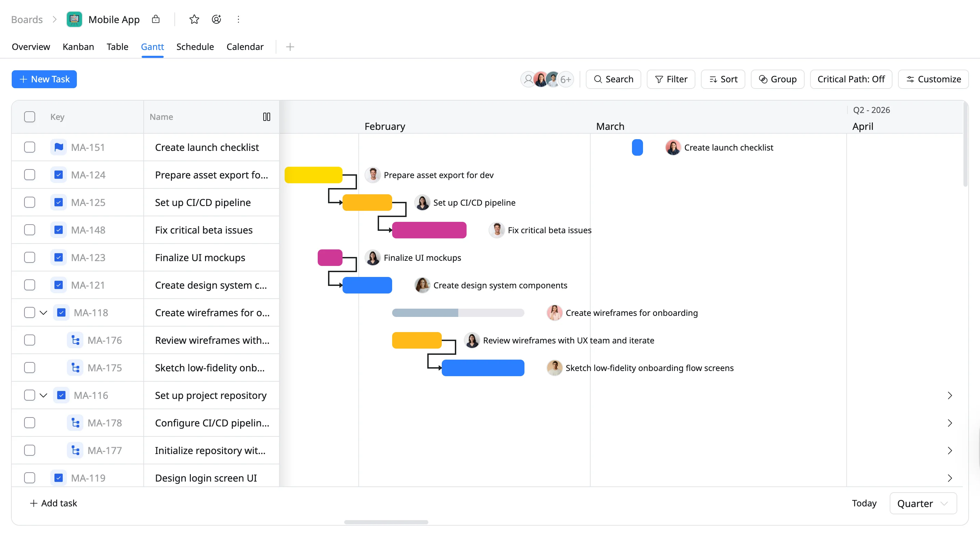Screen dimensions: 980x536
Task: Add a new view with plus icon
Action: click(290, 47)
